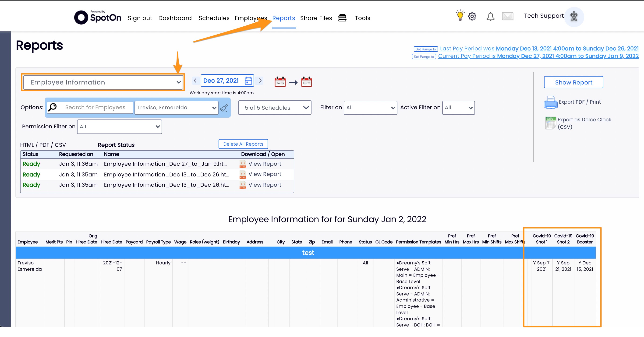The height and width of the screenshot is (337, 644).
Task: Click the stacked books icon in navbar
Action: tap(342, 18)
